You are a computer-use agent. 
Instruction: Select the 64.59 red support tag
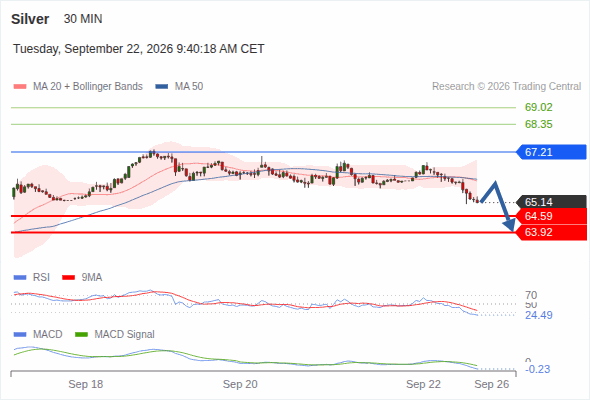tap(551, 216)
